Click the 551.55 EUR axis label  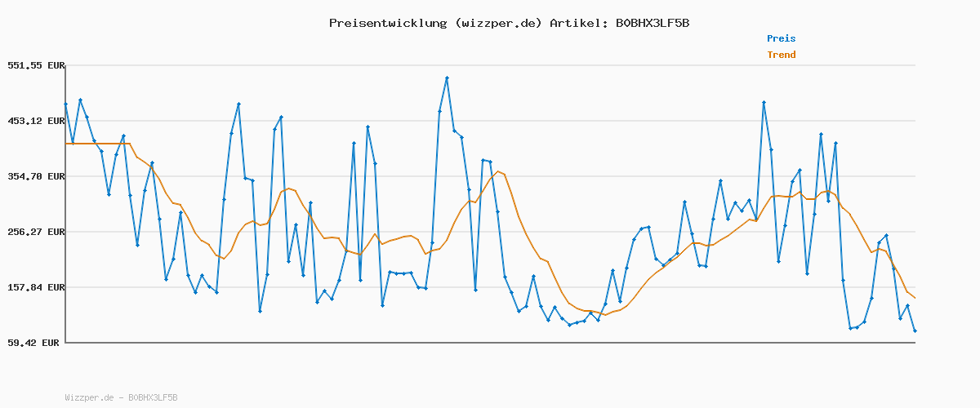coord(35,65)
